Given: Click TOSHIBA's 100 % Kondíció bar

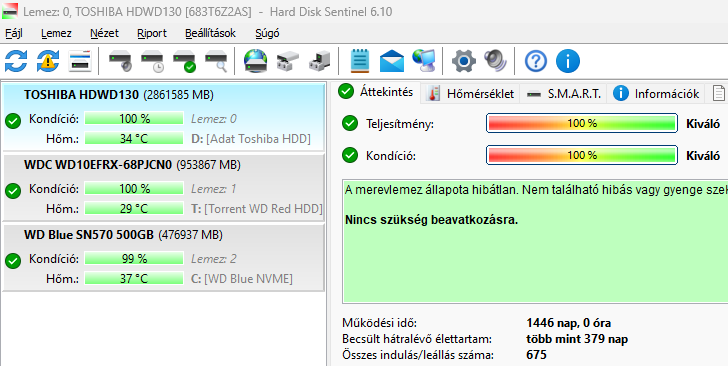Looking at the screenshot, I should tap(134, 118).
